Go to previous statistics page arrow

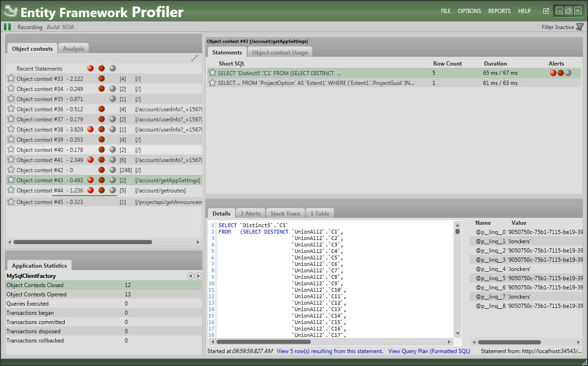coord(190,276)
